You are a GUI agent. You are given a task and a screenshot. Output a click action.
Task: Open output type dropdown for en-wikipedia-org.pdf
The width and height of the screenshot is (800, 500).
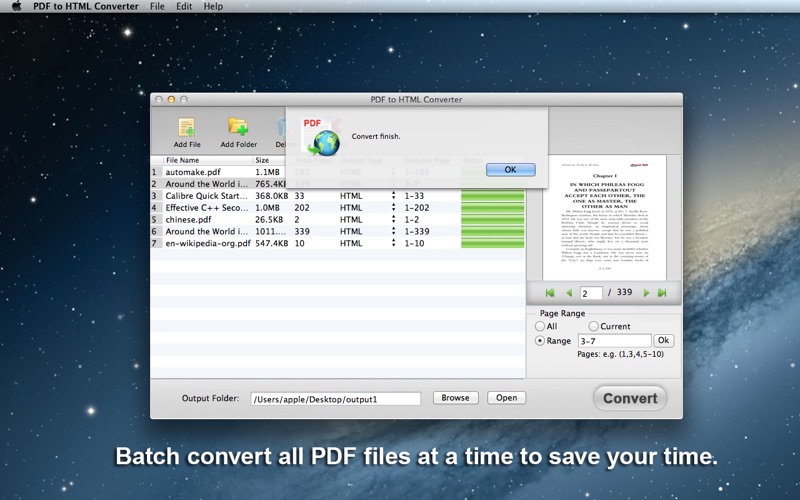point(393,243)
